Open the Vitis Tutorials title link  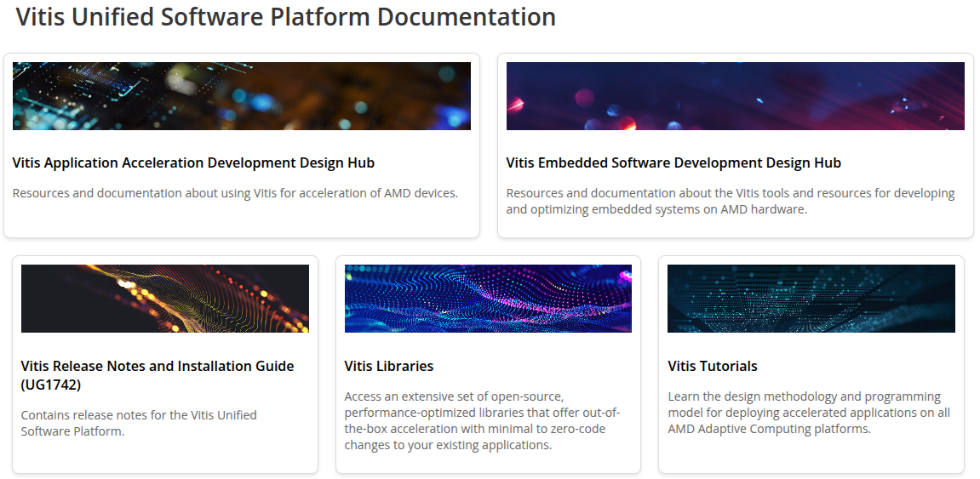point(713,366)
